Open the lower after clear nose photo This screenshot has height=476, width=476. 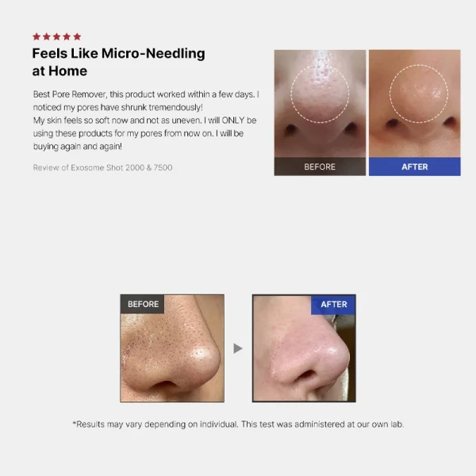pyautogui.click(x=304, y=348)
